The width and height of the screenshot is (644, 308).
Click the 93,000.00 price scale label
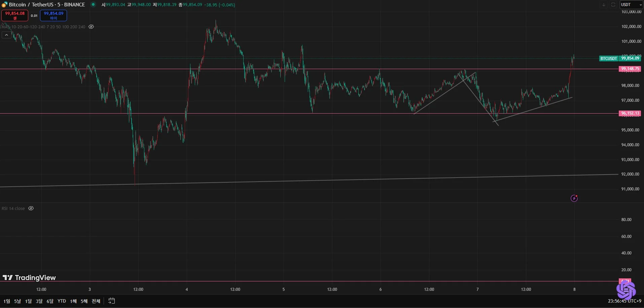click(630, 160)
